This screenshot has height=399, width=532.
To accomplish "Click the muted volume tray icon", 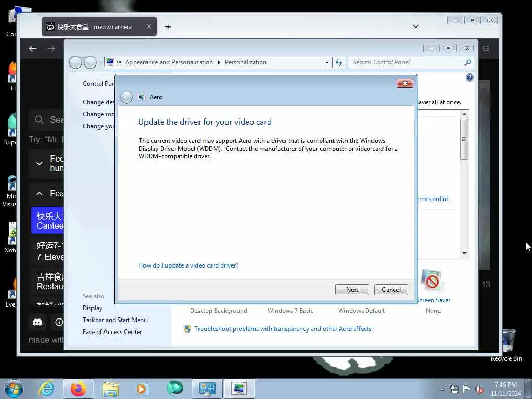I will coord(480,390).
